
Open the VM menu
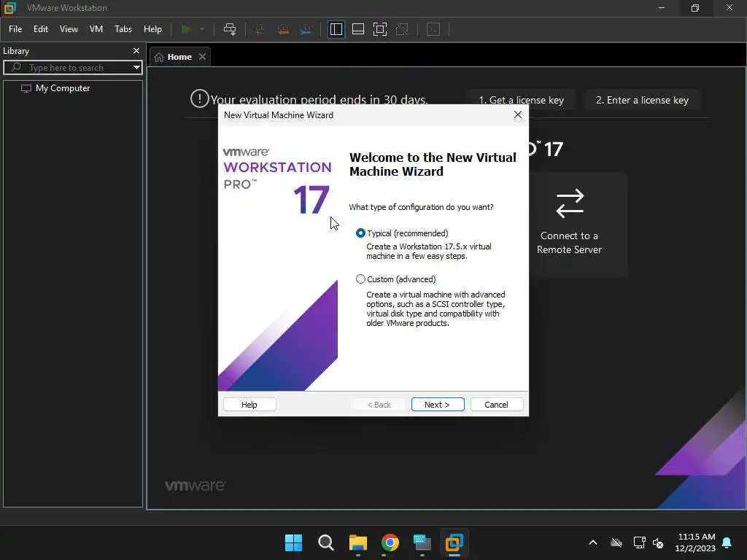click(96, 29)
